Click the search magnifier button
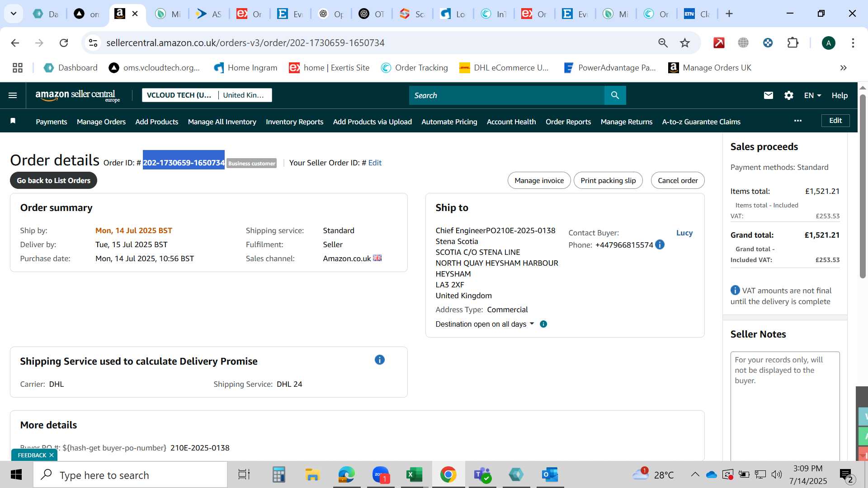 click(x=615, y=95)
